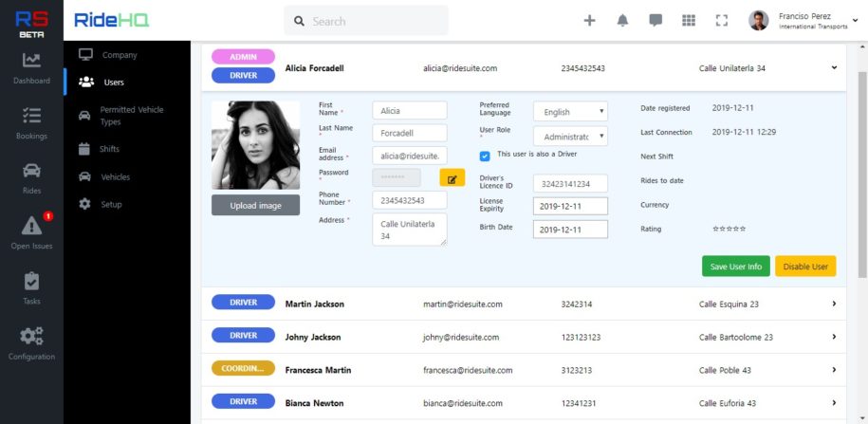The width and height of the screenshot is (868, 424).
Task: Click the rating stars for Alicia
Action: coord(729,230)
